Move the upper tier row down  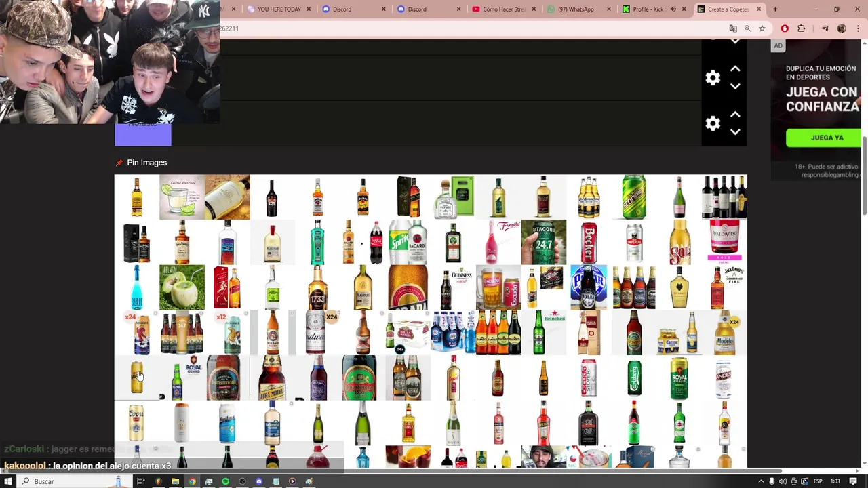[735, 86]
